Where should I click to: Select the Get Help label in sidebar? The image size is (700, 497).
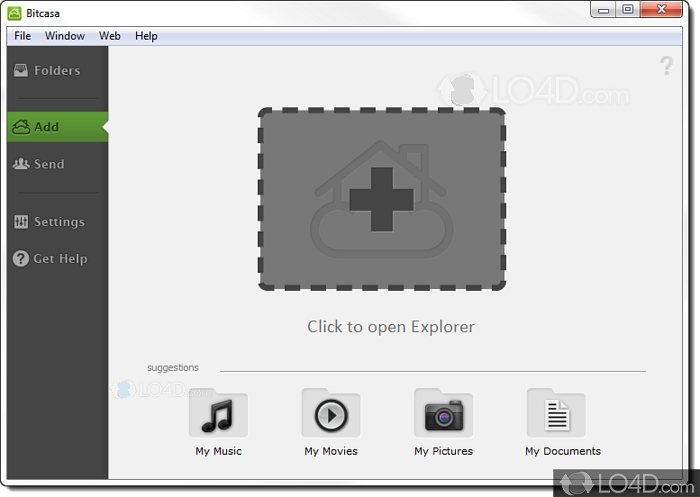pyautogui.click(x=60, y=259)
